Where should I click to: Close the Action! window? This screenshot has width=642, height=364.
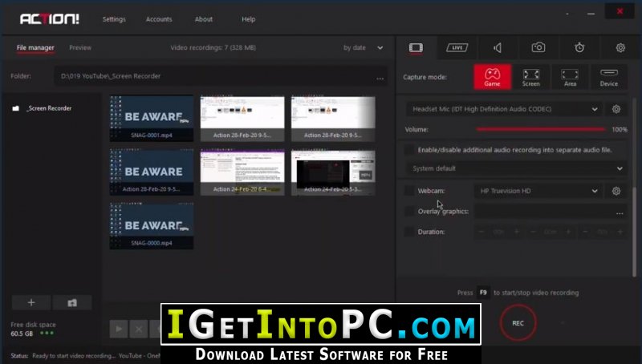click(620, 11)
